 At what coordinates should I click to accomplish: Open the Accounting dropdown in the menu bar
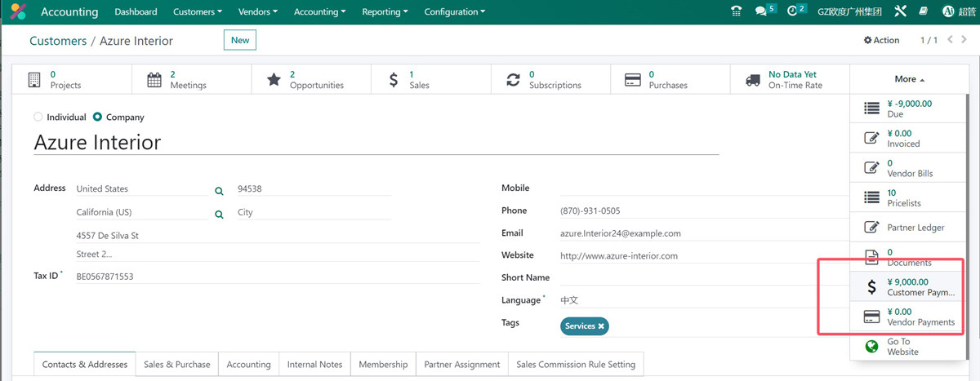click(x=319, y=11)
